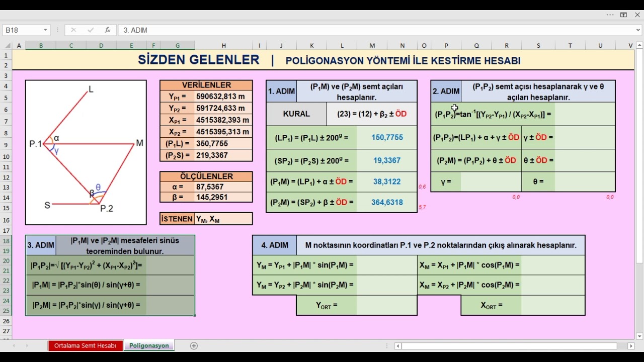Image resolution: width=644 pixels, height=362 pixels.
Task: Select the 1. ADIM header cell
Action: coord(281,92)
